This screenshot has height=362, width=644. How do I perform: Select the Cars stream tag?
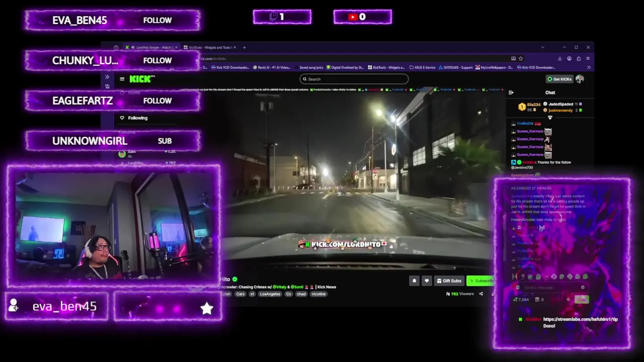pyautogui.click(x=240, y=294)
